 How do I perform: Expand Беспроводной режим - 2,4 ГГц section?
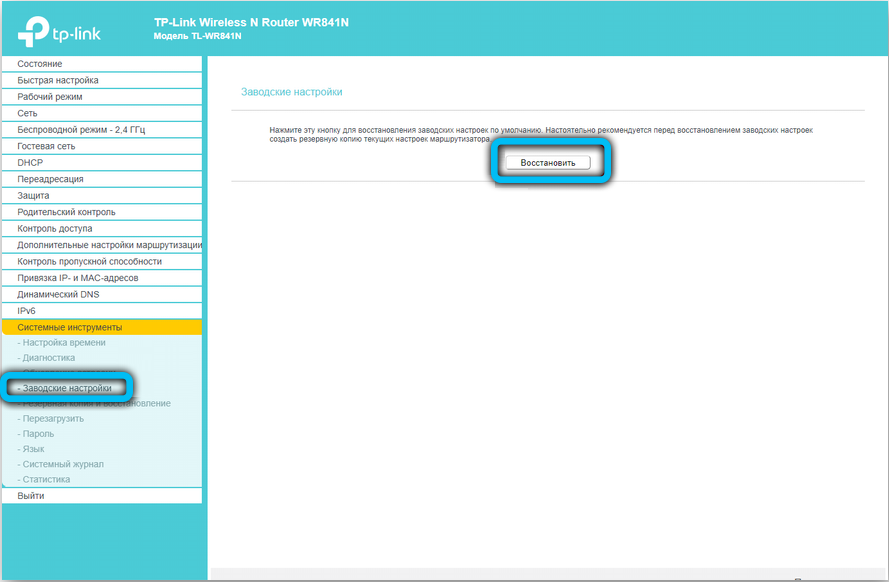(x=82, y=130)
